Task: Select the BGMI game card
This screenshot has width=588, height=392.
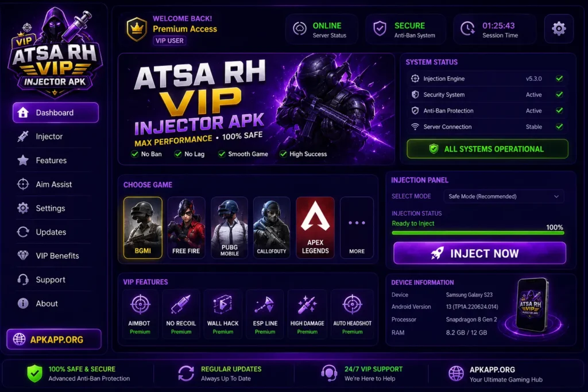Action: (143, 228)
